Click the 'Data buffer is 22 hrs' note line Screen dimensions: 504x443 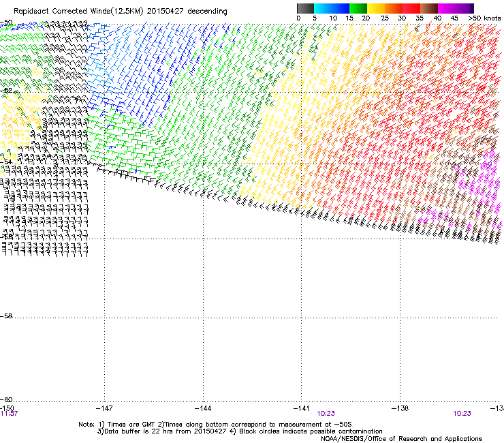point(240,431)
